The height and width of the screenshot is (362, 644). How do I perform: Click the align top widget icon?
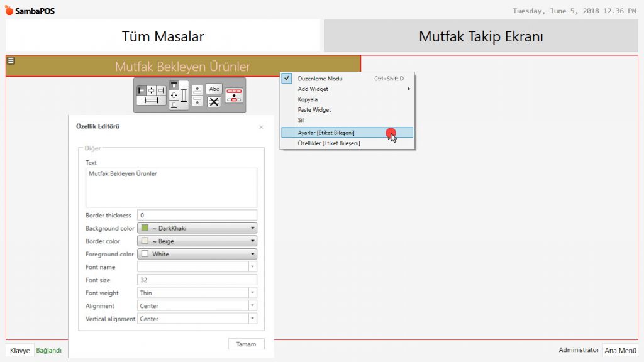click(x=174, y=85)
